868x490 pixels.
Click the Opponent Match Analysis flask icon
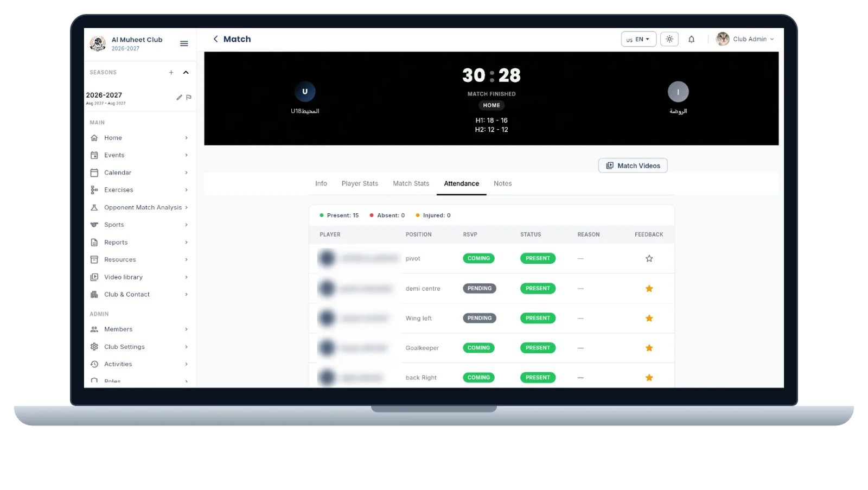94,207
